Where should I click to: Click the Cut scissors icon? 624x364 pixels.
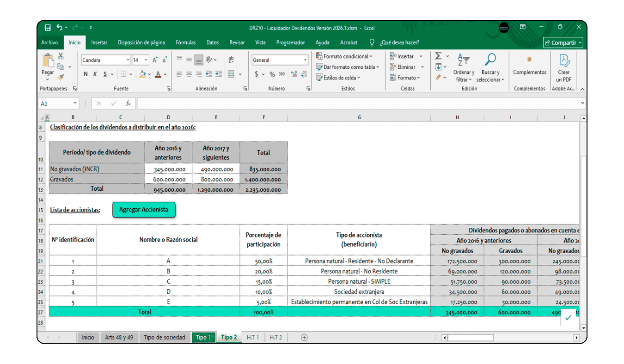(61, 56)
